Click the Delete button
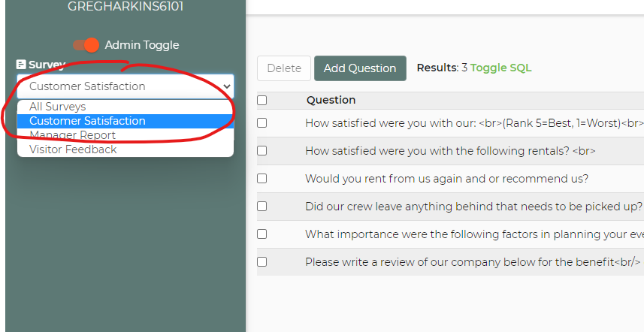 pyautogui.click(x=284, y=68)
